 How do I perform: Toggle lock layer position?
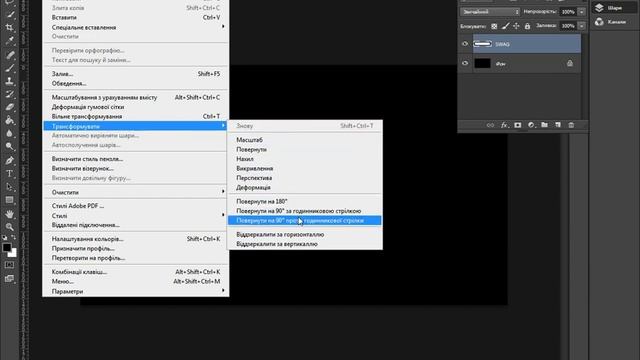point(516,26)
